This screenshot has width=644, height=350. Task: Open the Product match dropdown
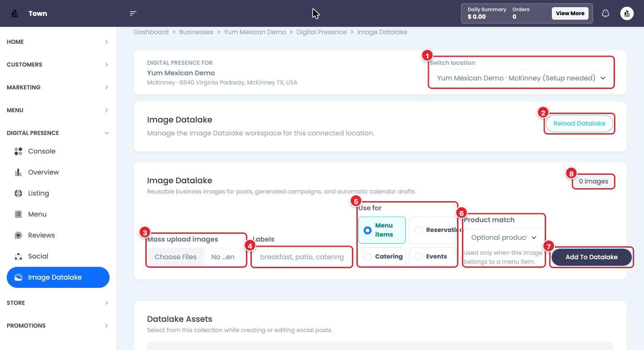coord(504,237)
